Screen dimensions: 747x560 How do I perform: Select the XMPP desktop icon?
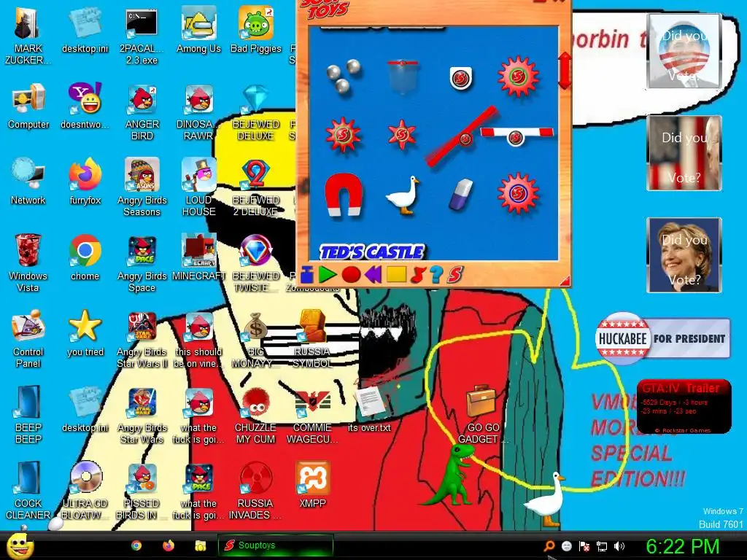(312, 485)
